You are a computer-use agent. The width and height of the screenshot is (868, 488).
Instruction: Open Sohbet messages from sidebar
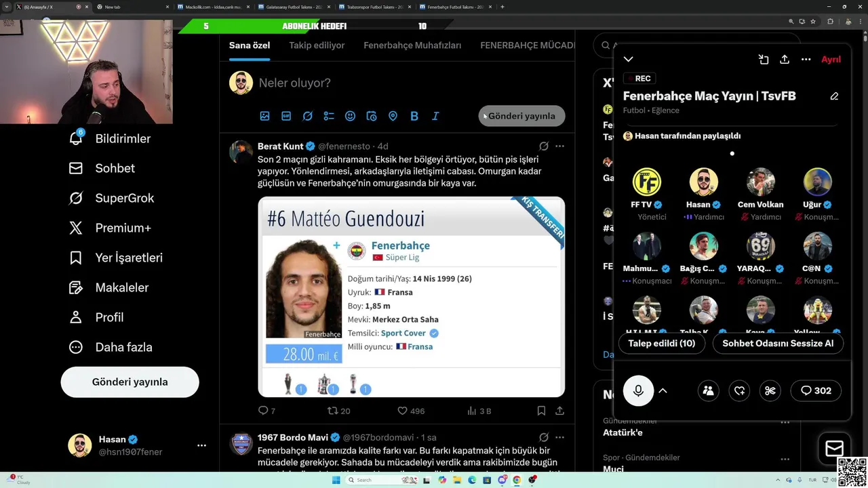click(x=102, y=168)
